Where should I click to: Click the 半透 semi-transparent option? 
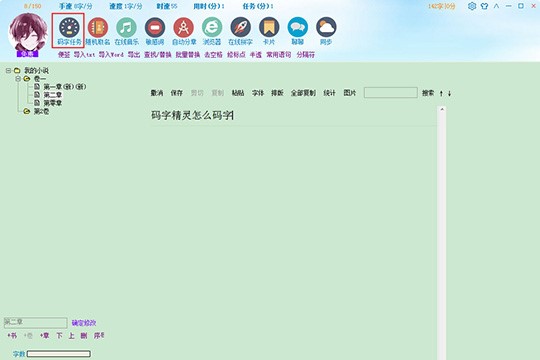click(256, 54)
